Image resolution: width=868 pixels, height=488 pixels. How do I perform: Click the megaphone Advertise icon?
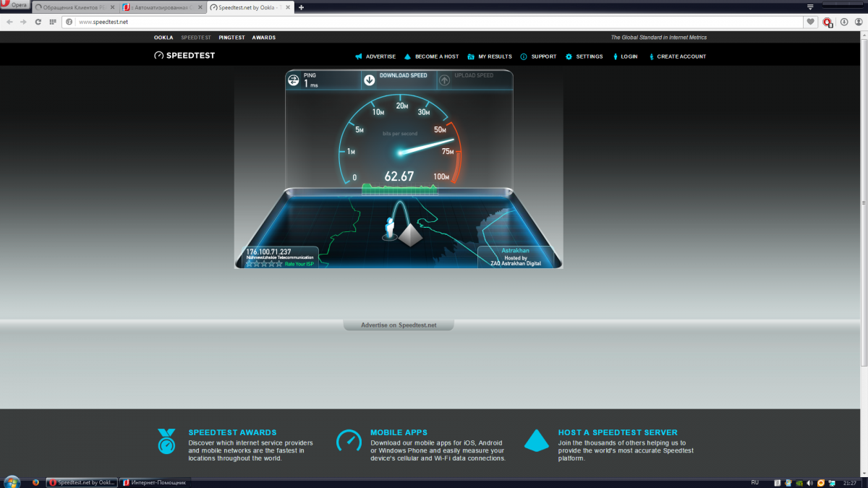[358, 56]
